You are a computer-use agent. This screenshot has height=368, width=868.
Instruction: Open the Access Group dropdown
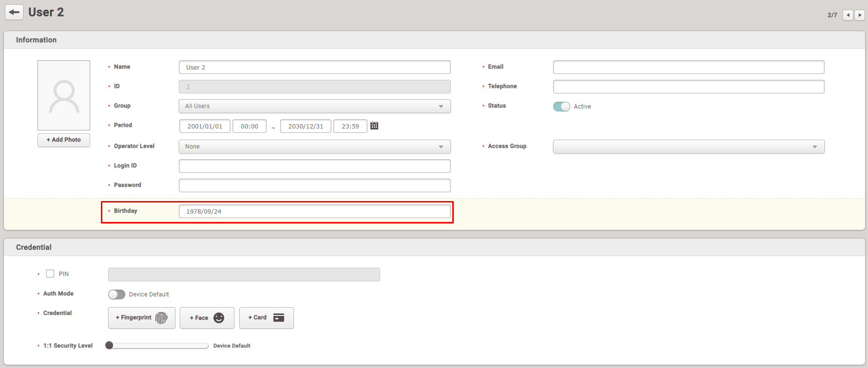[688, 147]
